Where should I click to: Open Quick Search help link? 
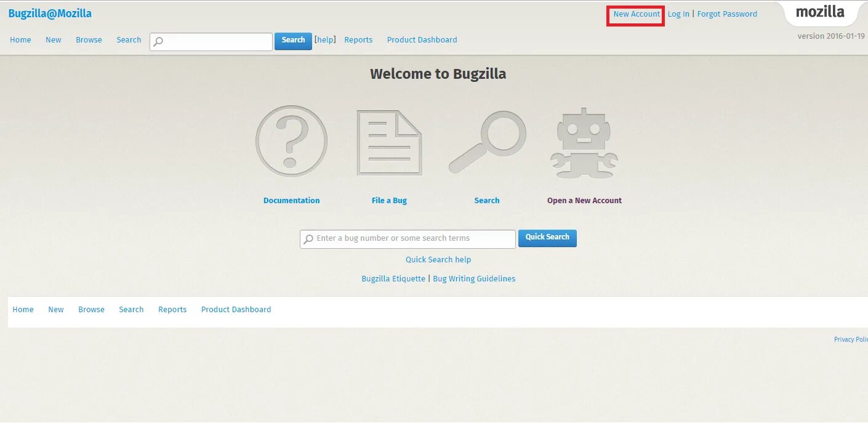(438, 260)
